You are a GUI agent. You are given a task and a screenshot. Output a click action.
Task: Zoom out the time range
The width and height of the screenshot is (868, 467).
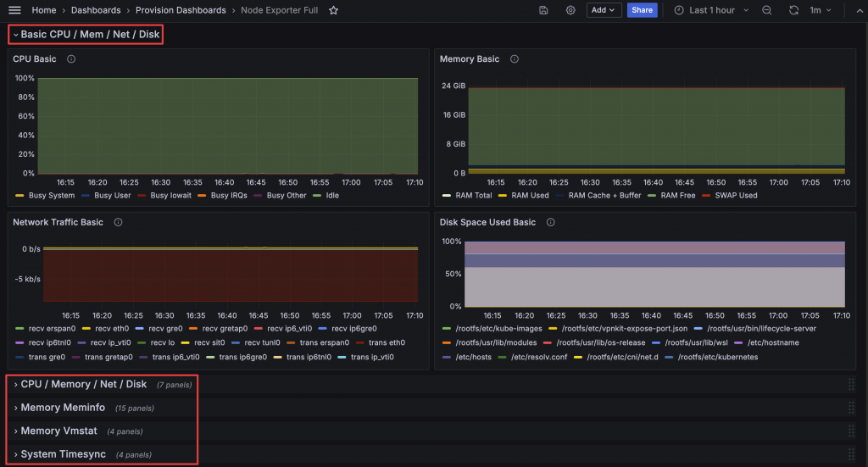pos(766,10)
